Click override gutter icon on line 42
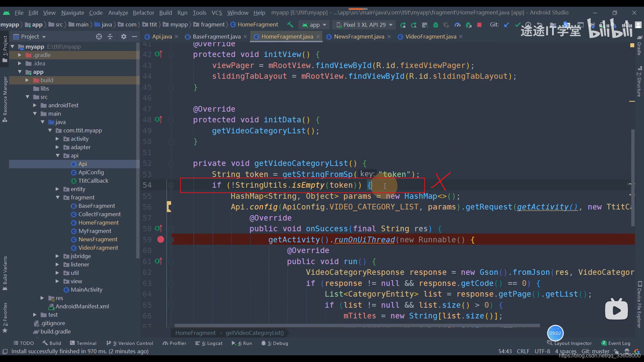644x362 pixels. (159, 54)
